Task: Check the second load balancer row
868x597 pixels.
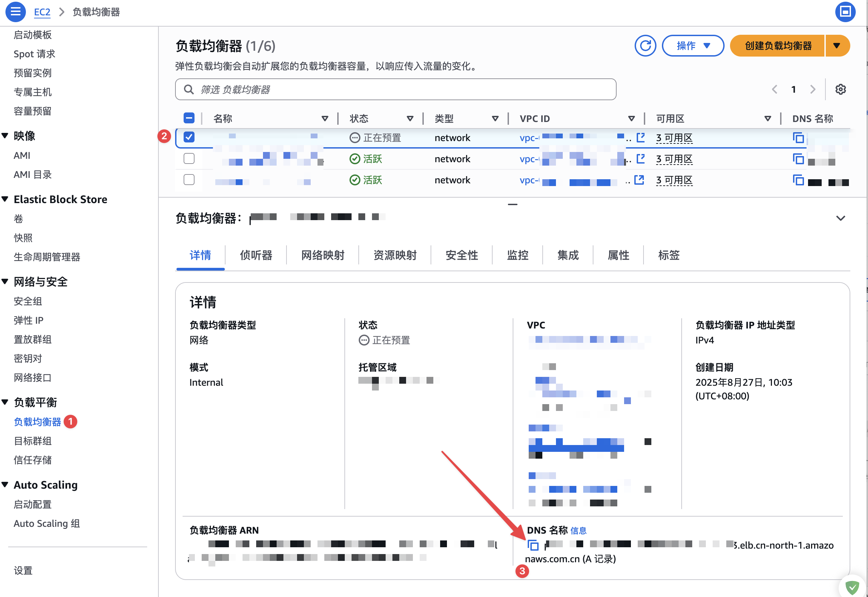Action: 189,158
